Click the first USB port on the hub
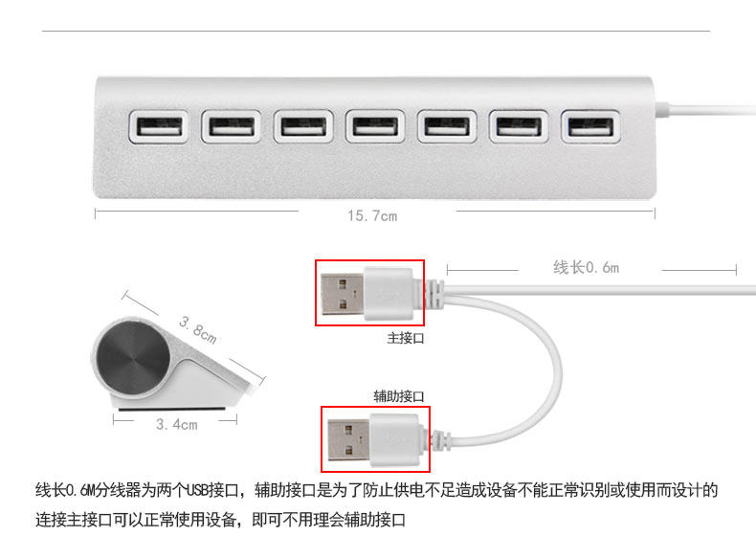 click(x=159, y=127)
